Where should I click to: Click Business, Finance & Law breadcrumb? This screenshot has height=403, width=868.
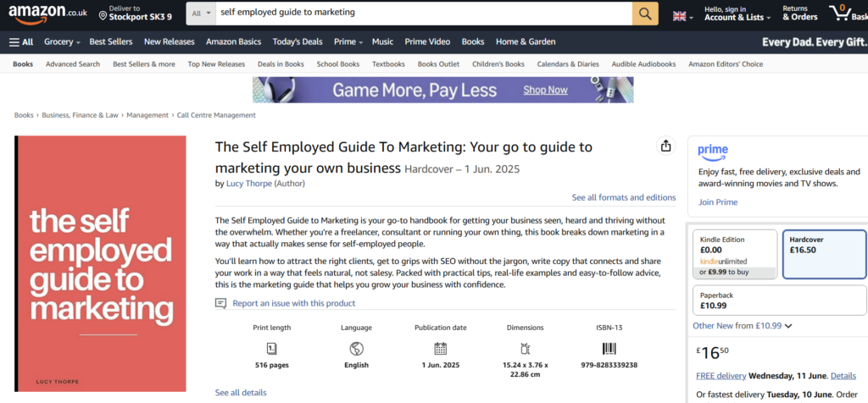pyautogui.click(x=81, y=115)
